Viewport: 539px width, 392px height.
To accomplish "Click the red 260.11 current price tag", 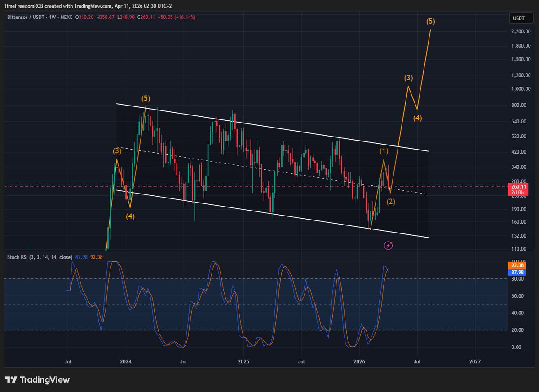I will [x=518, y=186].
